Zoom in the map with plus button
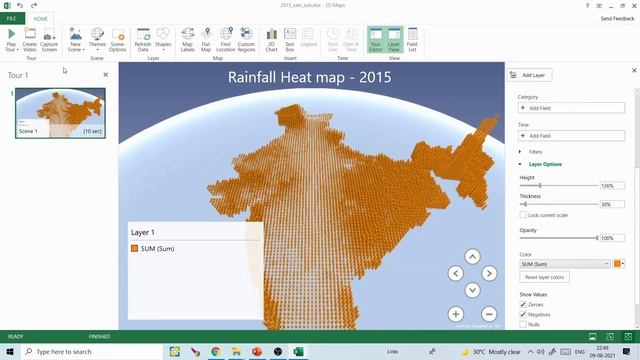Image resolution: width=640 pixels, height=360 pixels. tap(456, 314)
